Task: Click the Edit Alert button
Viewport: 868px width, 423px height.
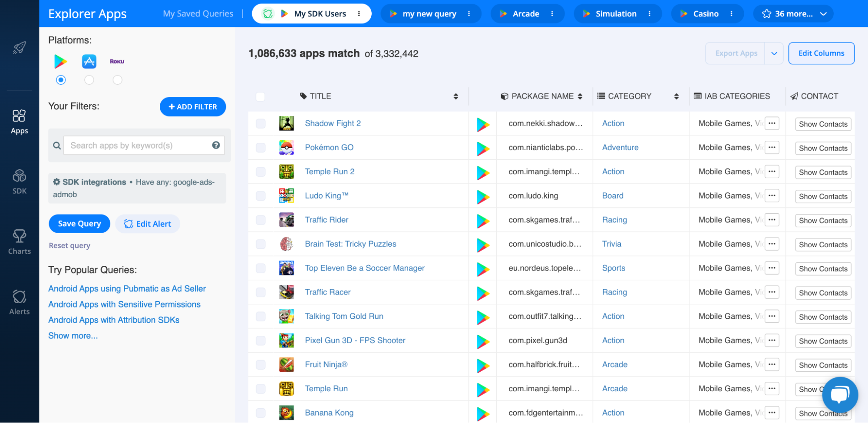Action: [x=148, y=224]
